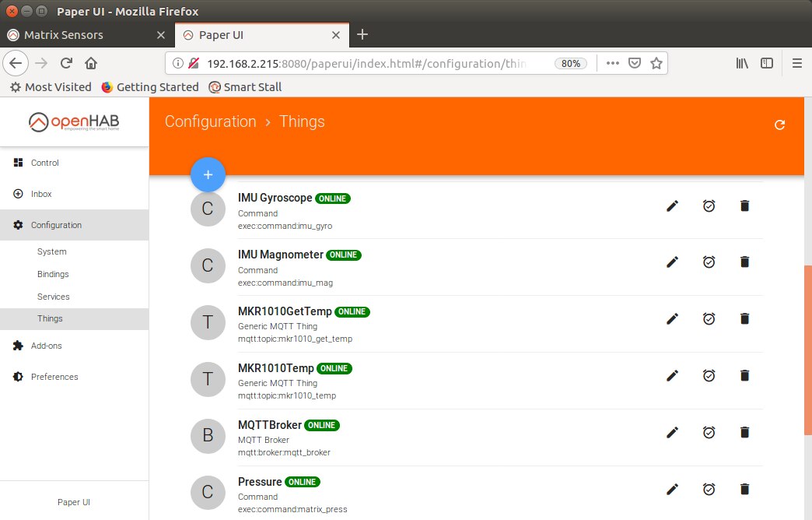This screenshot has width=812, height=520.
Task: Bookmark this page with the star
Action: [x=656, y=63]
